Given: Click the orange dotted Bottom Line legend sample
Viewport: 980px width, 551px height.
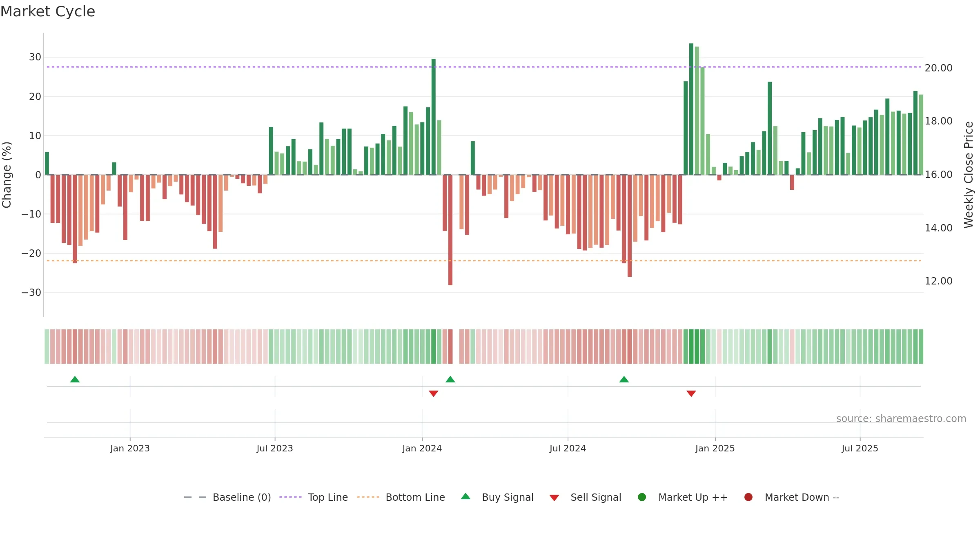Looking at the screenshot, I should [x=368, y=497].
